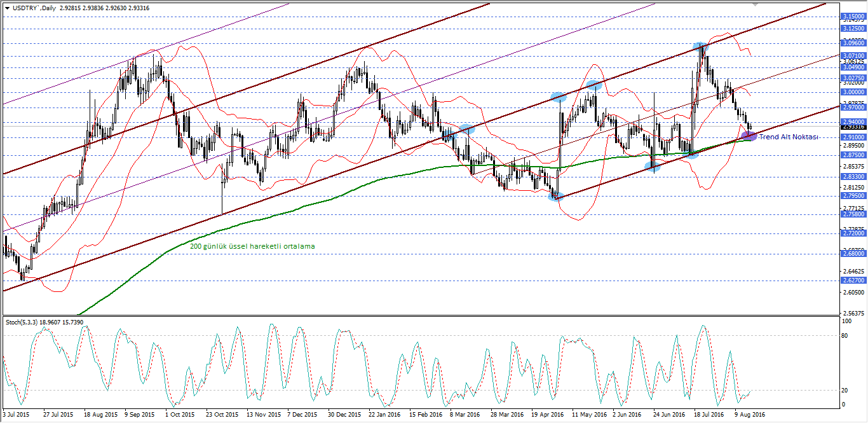Select the blue ellipse at the 3.09600 peak

pos(700,47)
